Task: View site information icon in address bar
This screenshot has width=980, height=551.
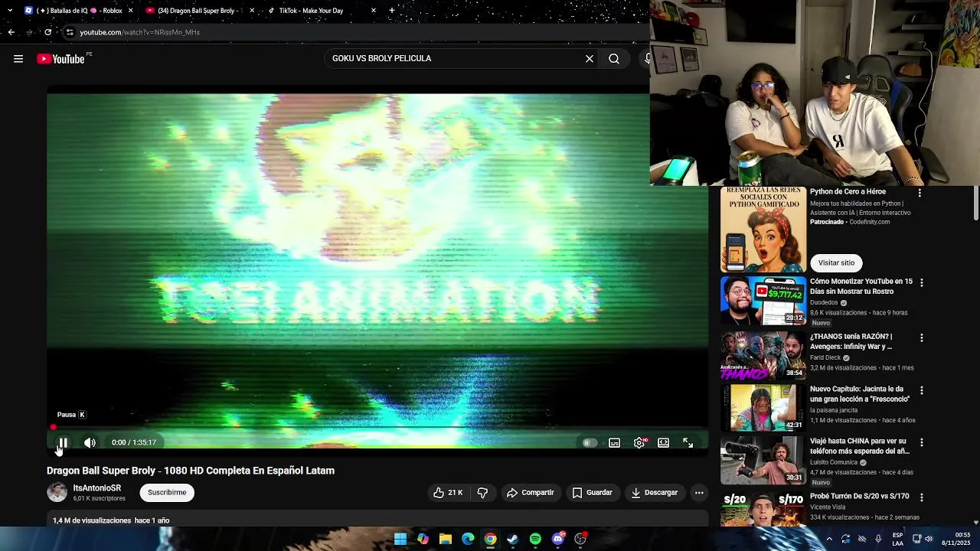Action: [x=70, y=32]
